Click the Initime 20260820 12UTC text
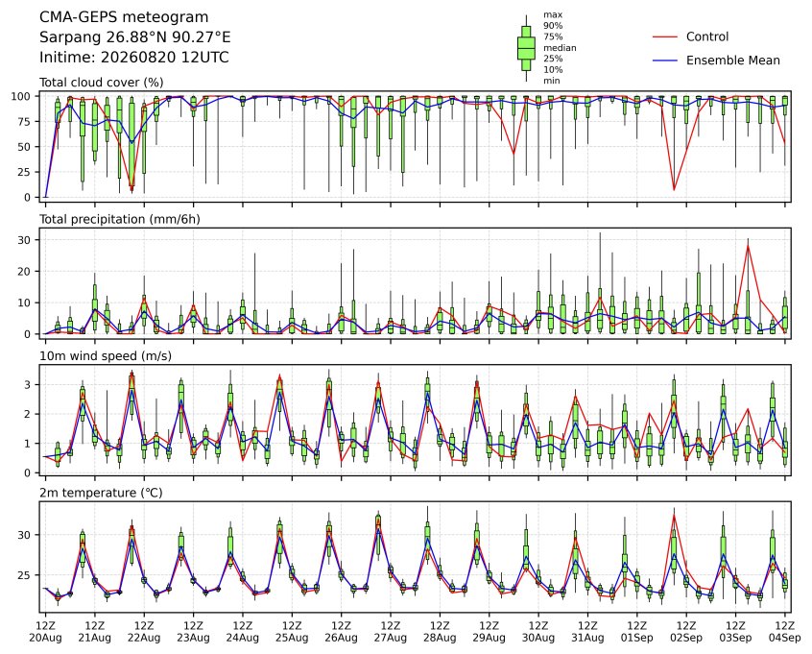 click(134, 57)
